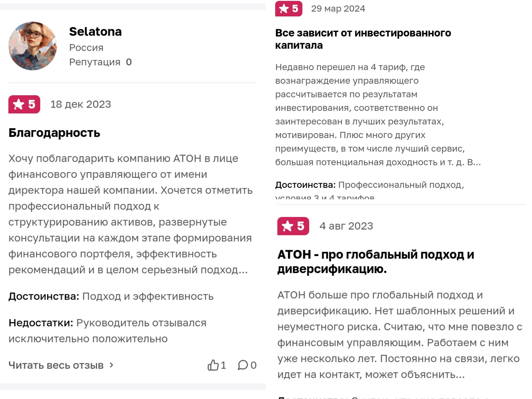Click review text starting АТОН больше про глобальный
Screen dimensions: 532x399
point(399,334)
